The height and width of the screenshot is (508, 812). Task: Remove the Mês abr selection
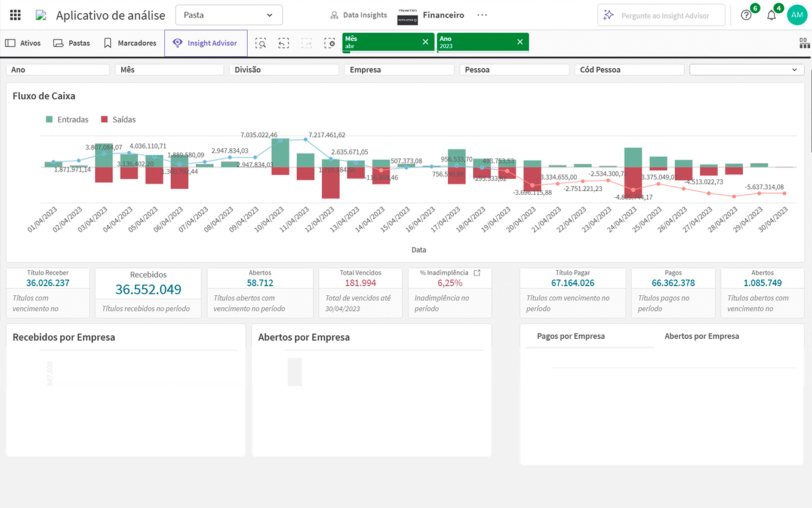[425, 42]
